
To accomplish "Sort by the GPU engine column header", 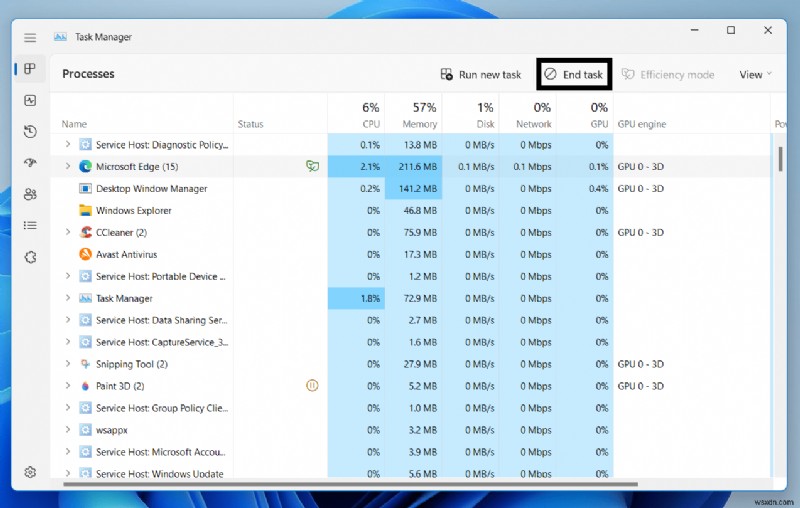I will click(642, 124).
